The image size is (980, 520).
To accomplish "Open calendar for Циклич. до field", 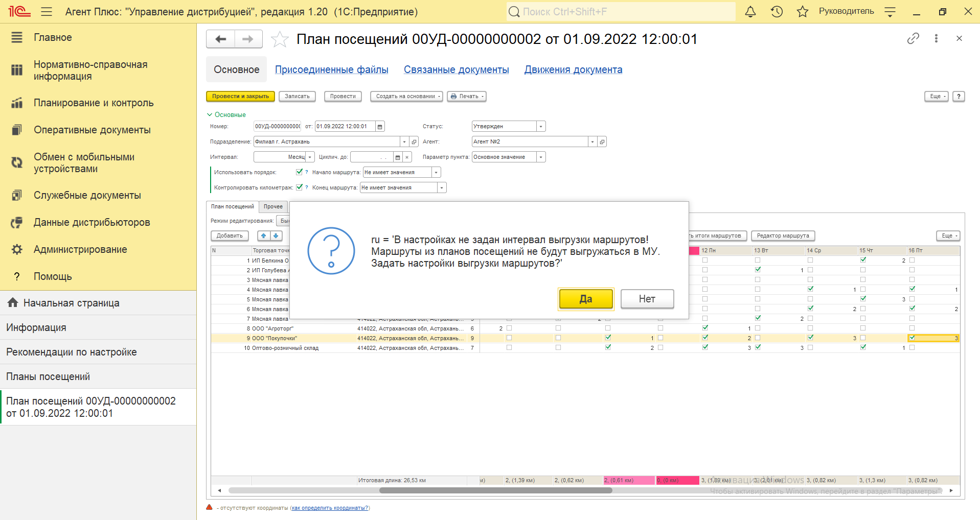I will tap(398, 157).
